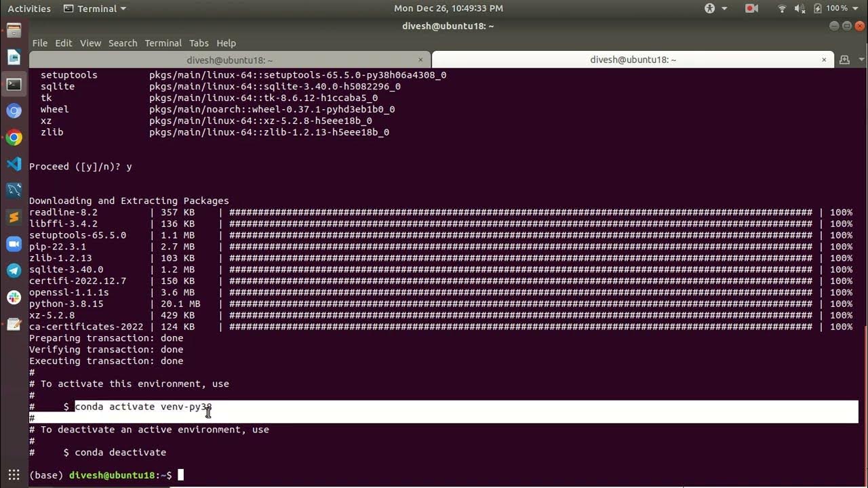Expand the Terminal app menu arrow in top bar

coord(123,9)
